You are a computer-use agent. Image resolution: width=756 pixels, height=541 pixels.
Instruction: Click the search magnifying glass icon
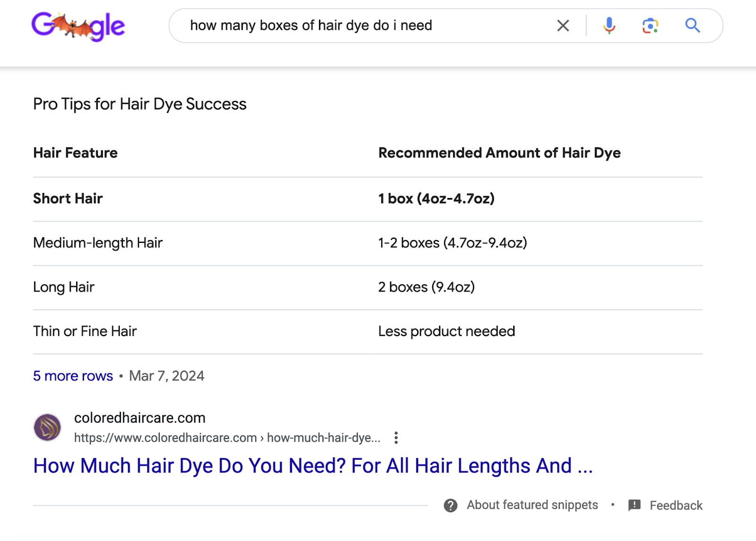[x=692, y=26]
